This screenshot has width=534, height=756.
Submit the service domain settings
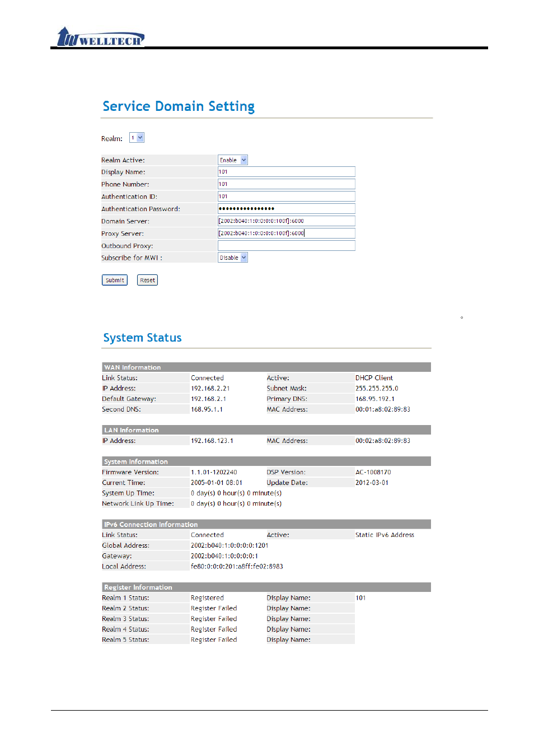(x=115, y=280)
